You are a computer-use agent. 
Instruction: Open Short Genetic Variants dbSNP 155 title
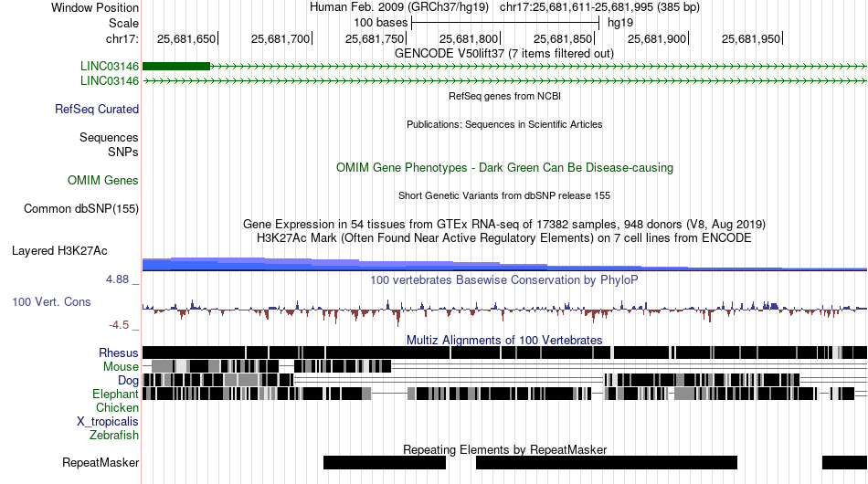(504, 195)
